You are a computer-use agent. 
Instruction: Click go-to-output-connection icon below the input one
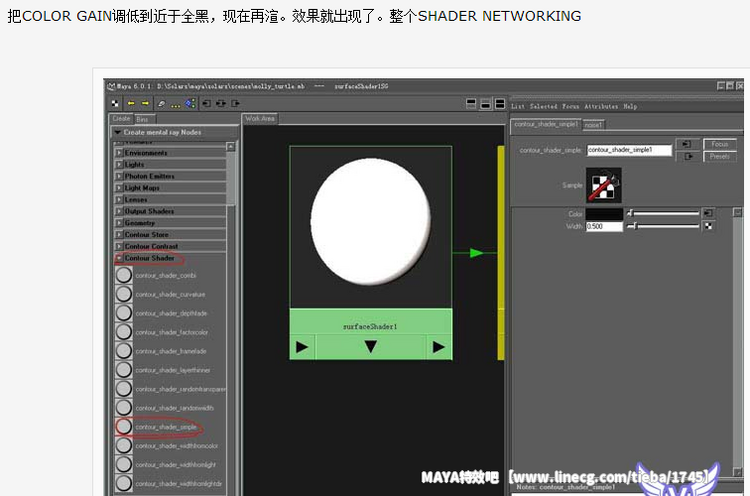[687, 156]
